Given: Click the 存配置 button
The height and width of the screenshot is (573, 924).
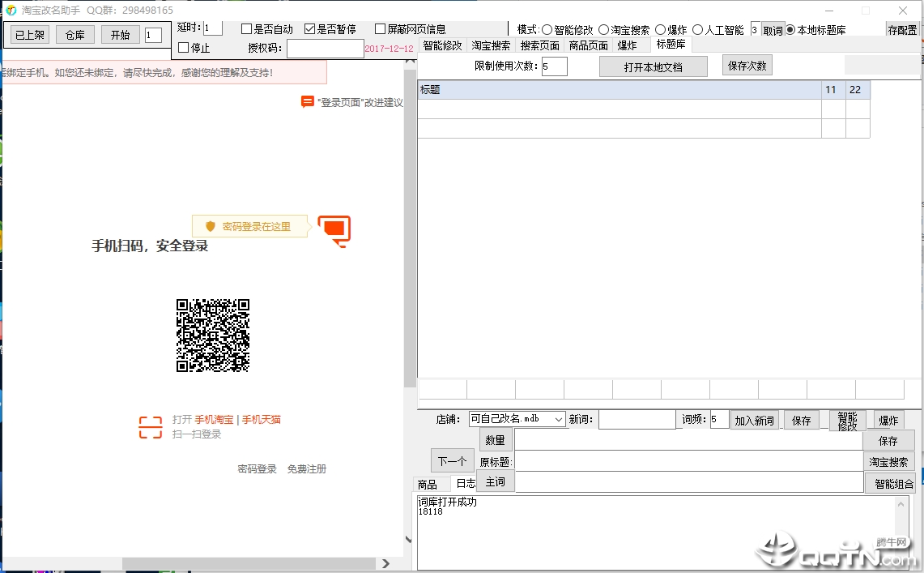Looking at the screenshot, I should click(902, 29).
